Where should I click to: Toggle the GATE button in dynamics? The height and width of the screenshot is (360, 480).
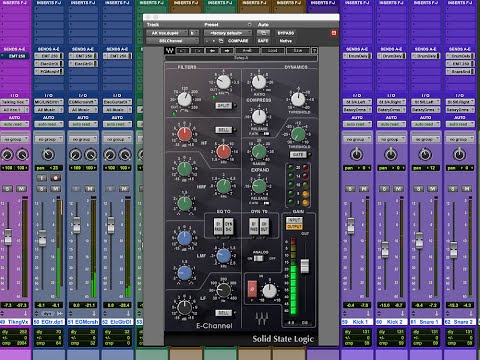(298, 155)
